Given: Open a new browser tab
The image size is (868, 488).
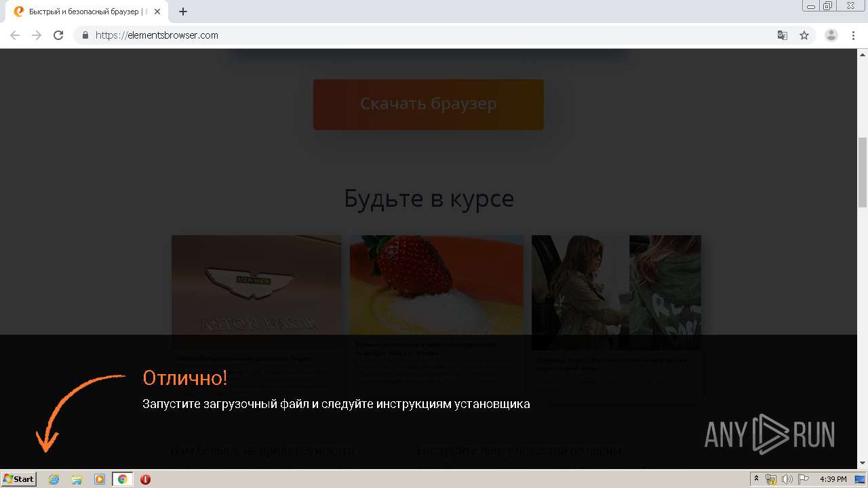Looking at the screenshot, I should coord(183,12).
